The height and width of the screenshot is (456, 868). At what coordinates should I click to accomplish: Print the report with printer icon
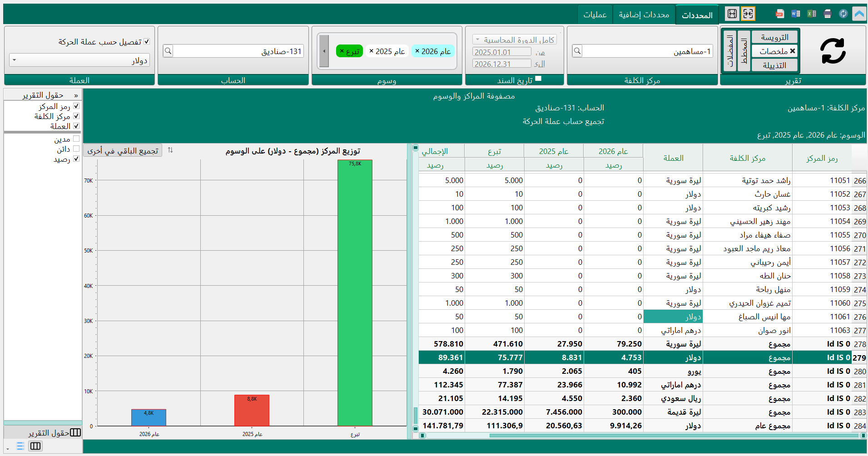827,14
